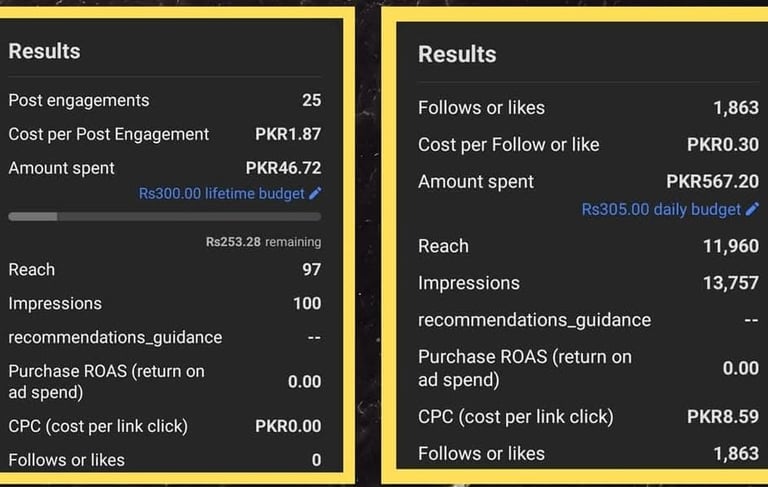Click Amount spent PKR567.20 in right panel
The width and height of the screenshot is (768, 487).
coord(713,182)
